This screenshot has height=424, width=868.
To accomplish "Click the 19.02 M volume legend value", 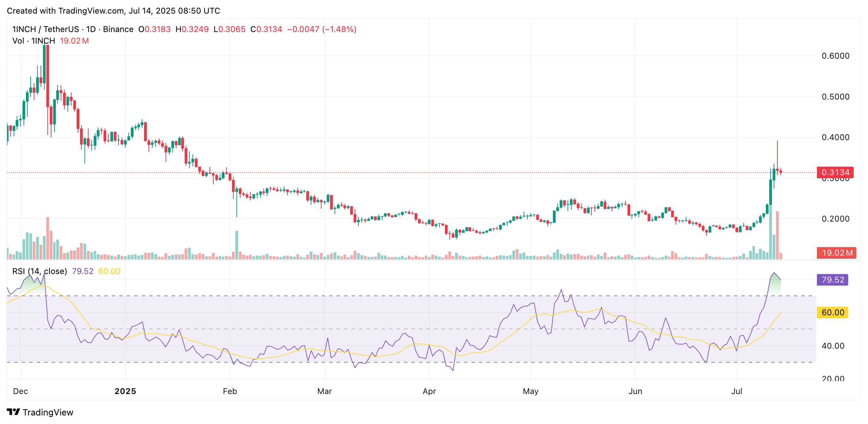I will tap(74, 41).
